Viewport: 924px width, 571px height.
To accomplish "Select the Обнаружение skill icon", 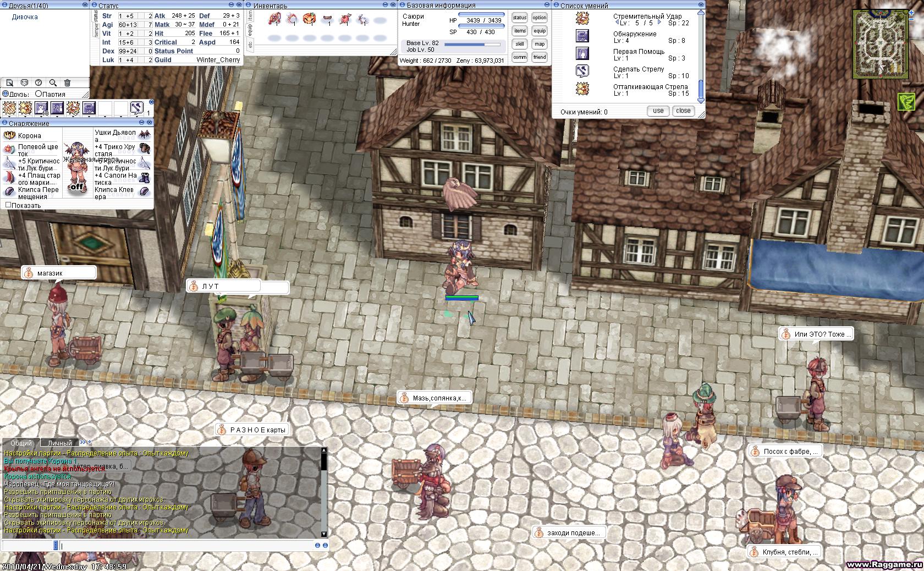I will [582, 36].
